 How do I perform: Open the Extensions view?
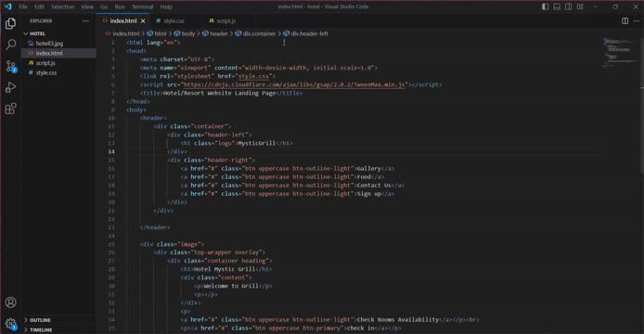[x=11, y=109]
